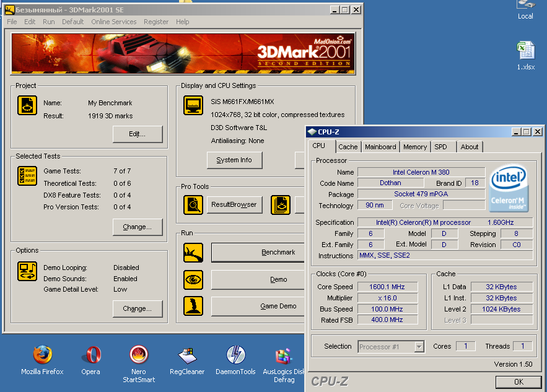
Task: Launch the ResultBrowser button
Action: pyautogui.click(x=234, y=205)
